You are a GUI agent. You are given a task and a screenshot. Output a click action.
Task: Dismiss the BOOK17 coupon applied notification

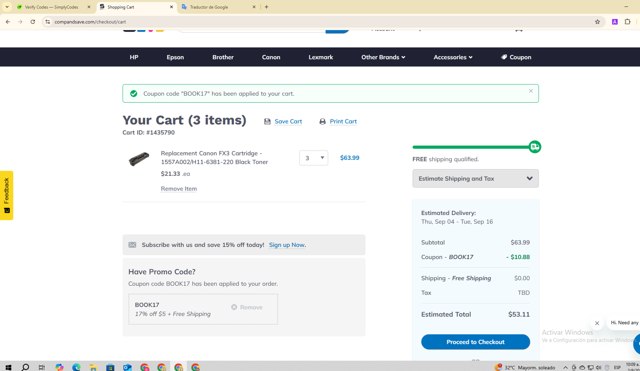pyautogui.click(x=531, y=91)
